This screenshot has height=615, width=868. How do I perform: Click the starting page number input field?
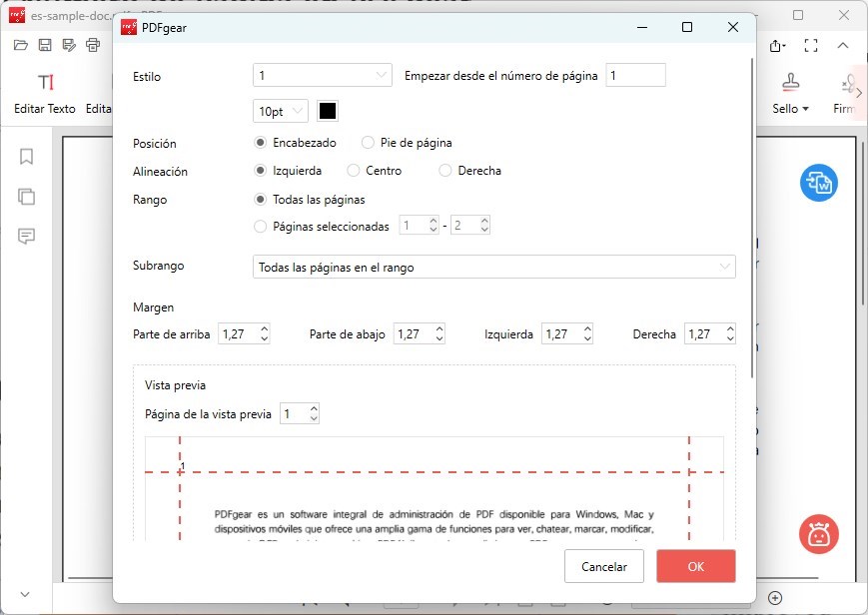coord(635,75)
